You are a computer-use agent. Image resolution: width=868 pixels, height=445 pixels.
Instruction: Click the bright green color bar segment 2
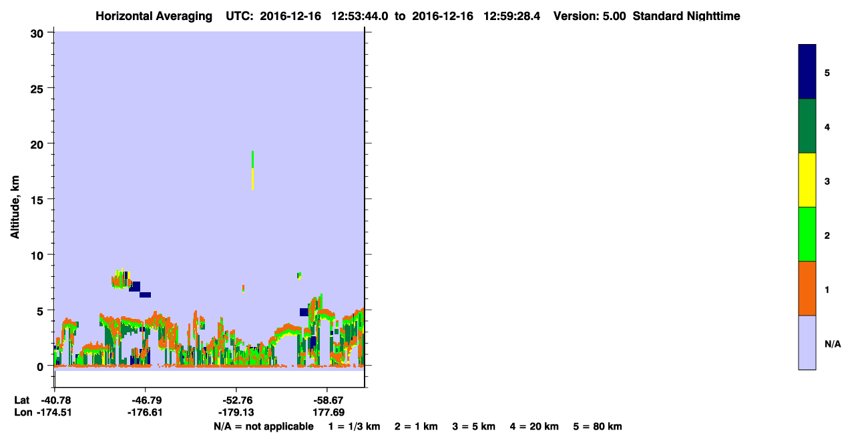807,234
